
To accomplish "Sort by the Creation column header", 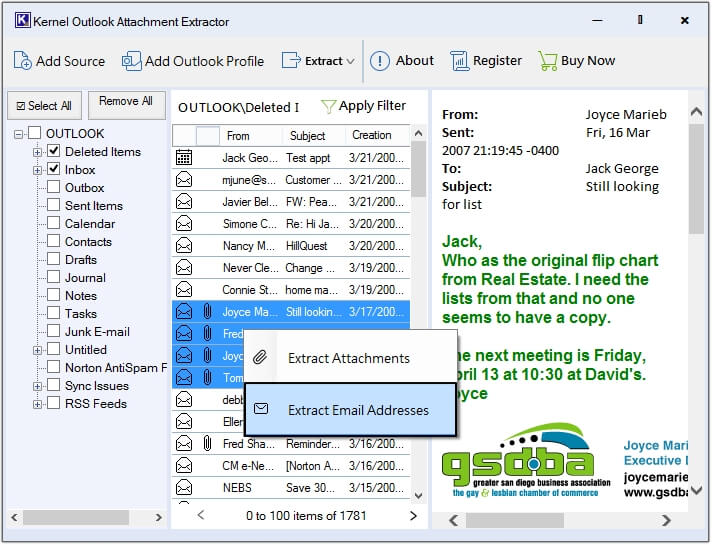I will [x=378, y=135].
